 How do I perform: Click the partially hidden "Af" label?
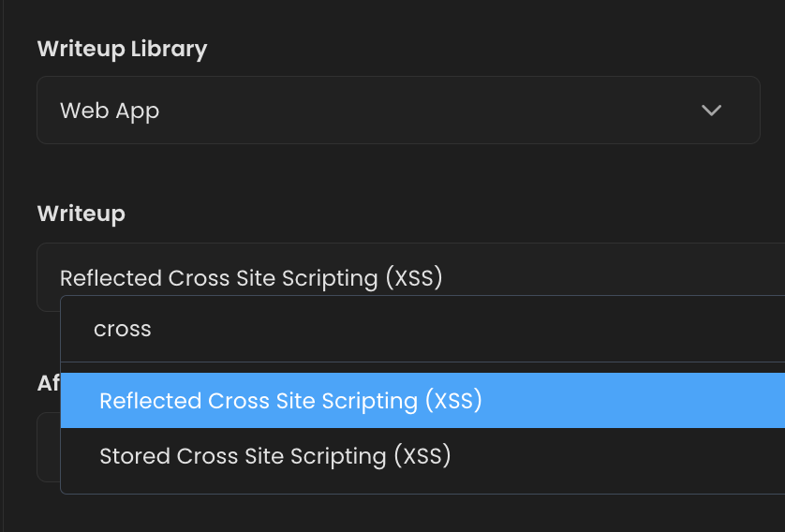coord(48,383)
